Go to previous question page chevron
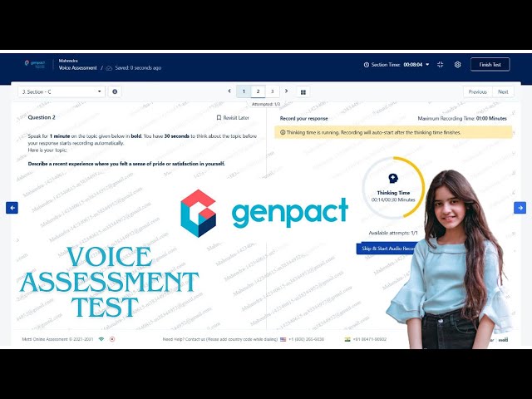 point(229,91)
